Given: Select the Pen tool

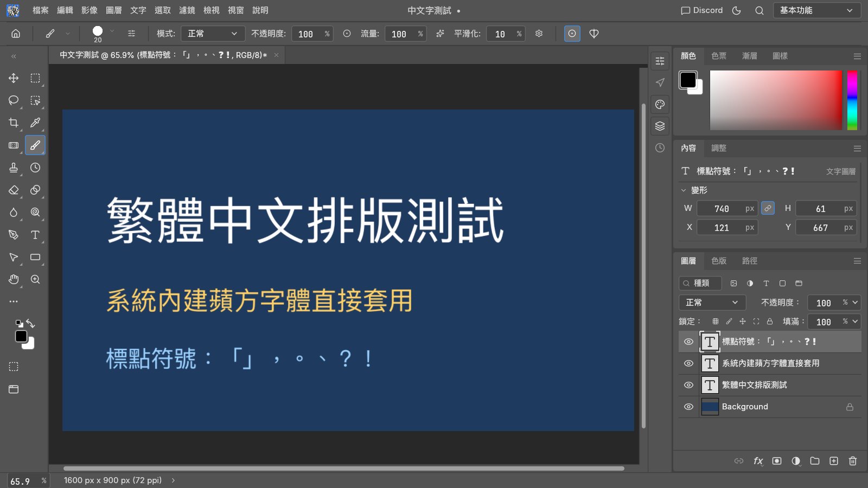Looking at the screenshot, I should click(x=14, y=235).
